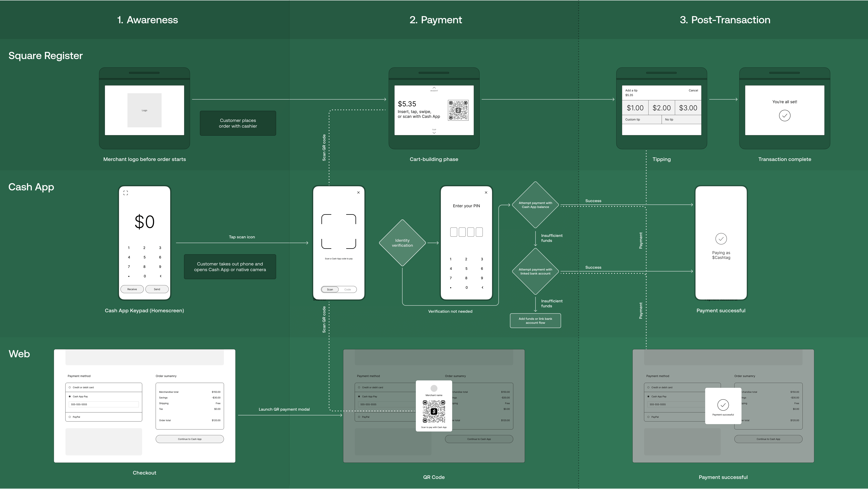Tap backspace arrow on Cash App home keypad

[x=160, y=276]
